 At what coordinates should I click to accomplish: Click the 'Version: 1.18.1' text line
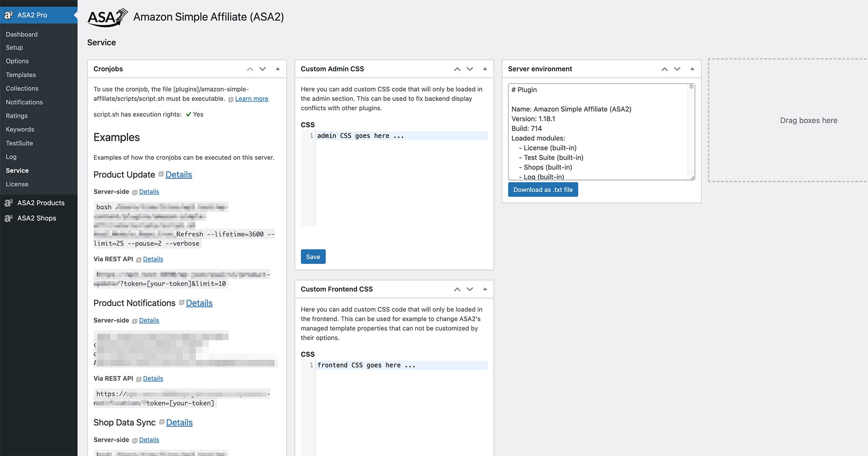pos(533,119)
